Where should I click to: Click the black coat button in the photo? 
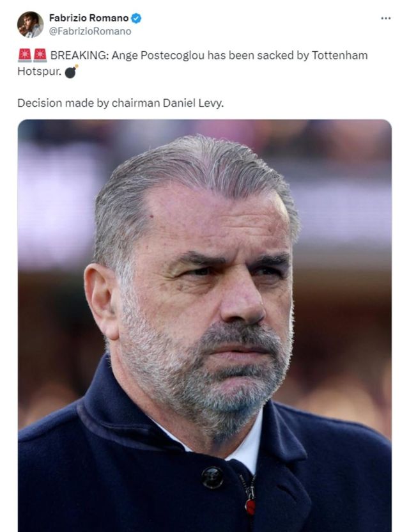coord(212,477)
